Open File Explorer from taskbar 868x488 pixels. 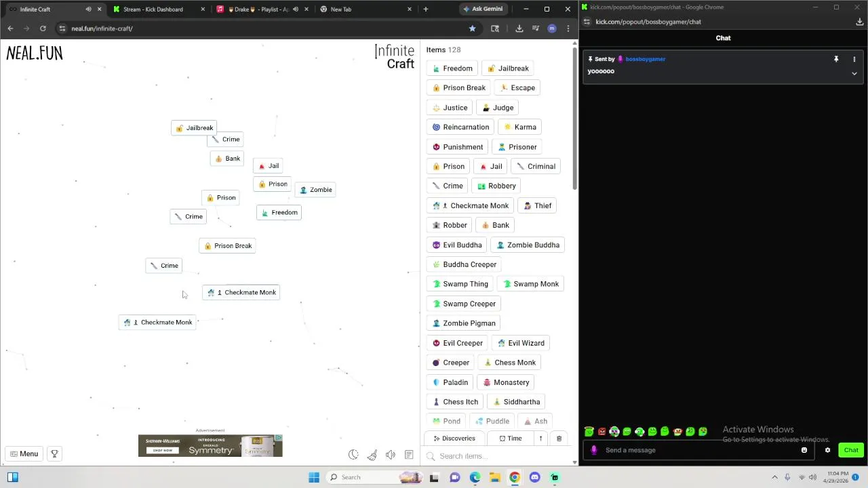[x=495, y=478]
